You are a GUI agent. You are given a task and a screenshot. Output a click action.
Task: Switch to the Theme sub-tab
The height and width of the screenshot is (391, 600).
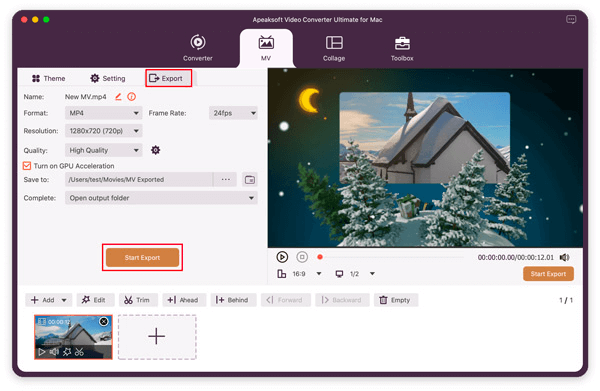49,78
